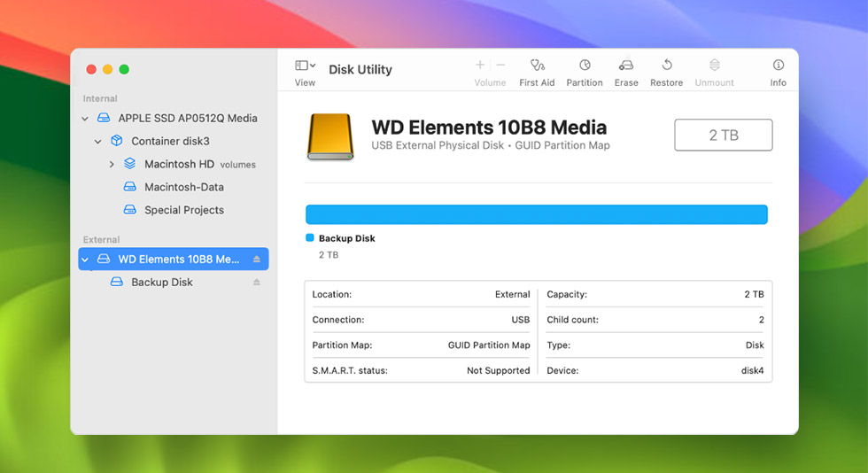Click the WD Elements drive icon in sidebar

[x=104, y=259]
